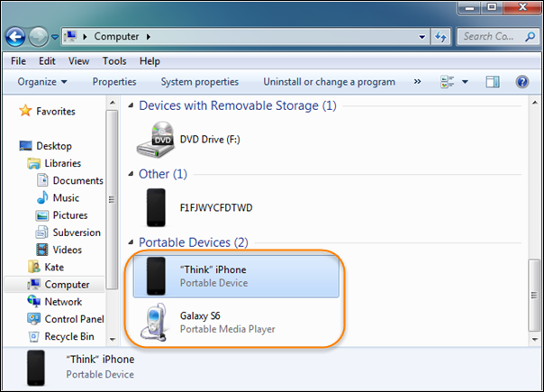Open view options dropdown arrow
This screenshot has height=392, width=544.
click(x=465, y=82)
